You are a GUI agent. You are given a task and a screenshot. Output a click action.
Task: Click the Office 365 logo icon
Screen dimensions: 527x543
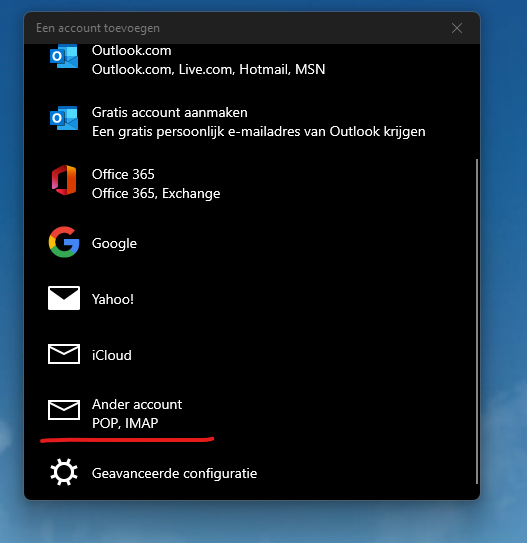[64, 180]
